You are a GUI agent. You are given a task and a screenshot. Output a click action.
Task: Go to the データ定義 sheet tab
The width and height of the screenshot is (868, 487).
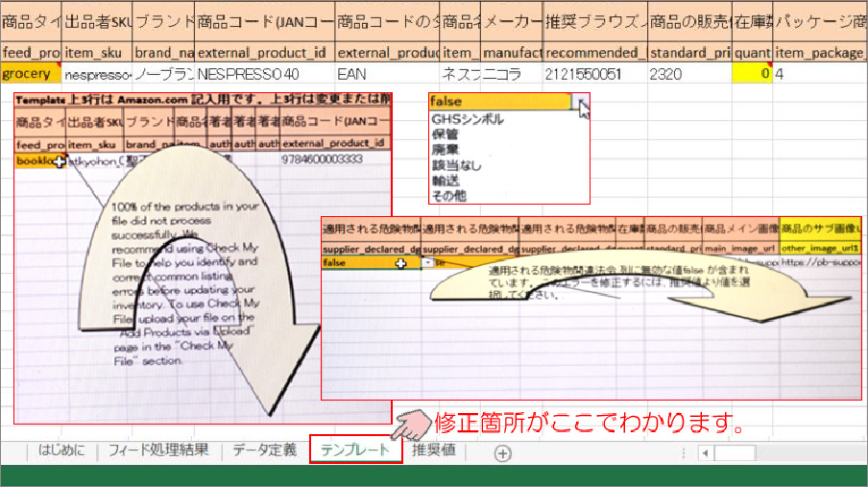click(x=264, y=450)
